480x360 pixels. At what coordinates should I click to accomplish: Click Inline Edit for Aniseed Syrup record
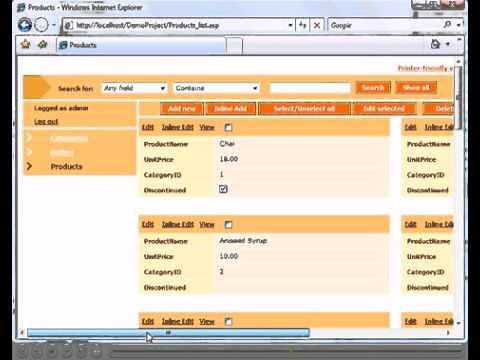pos(178,224)
